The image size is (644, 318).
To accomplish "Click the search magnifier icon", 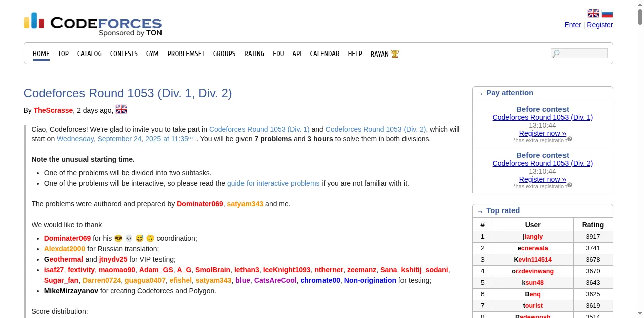I will pyautogui.click(x=556, y=54).
